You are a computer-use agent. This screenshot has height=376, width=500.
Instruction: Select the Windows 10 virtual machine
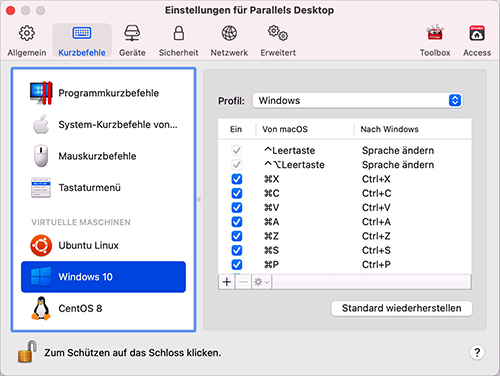[x=103, y=277]
